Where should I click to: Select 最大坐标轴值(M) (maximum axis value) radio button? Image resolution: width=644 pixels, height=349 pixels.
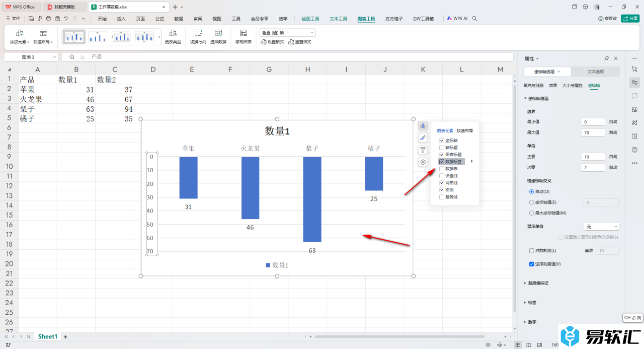pyautogui.click(x=532, y=213)
